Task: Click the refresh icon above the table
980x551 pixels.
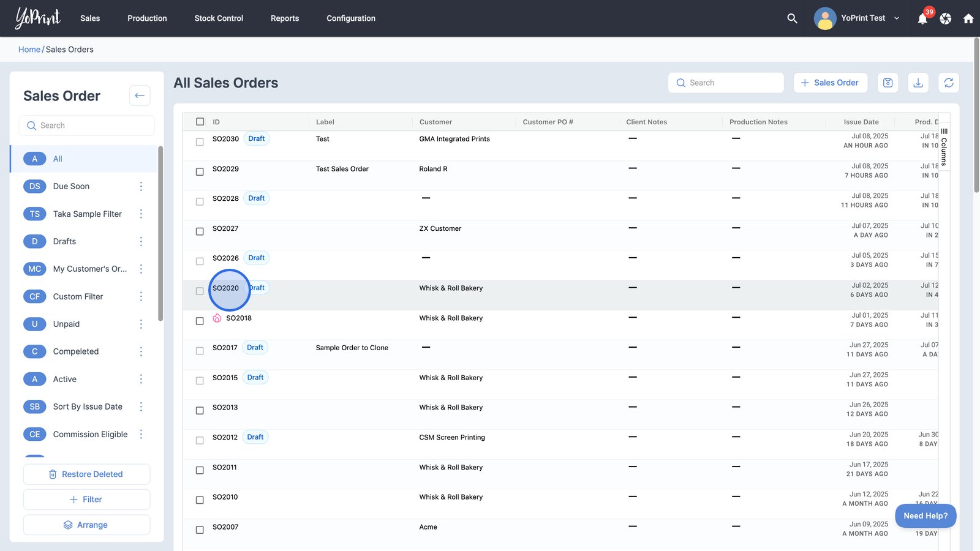Action: [x=949, y=83]
